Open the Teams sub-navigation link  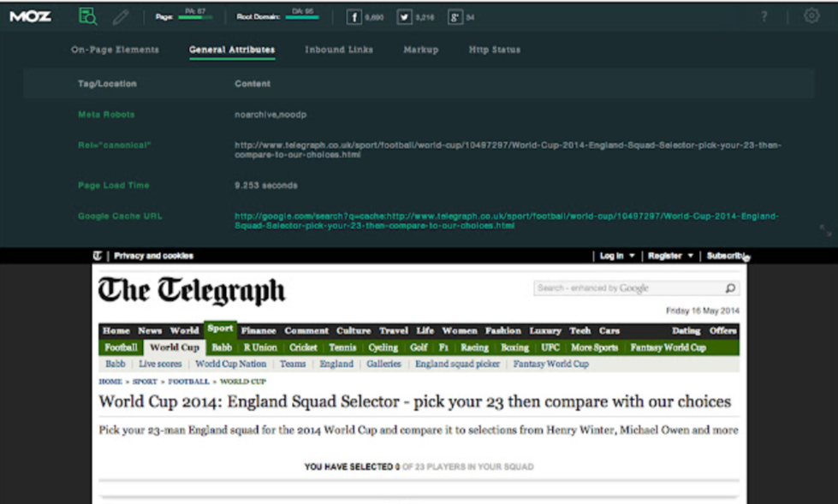293,364
